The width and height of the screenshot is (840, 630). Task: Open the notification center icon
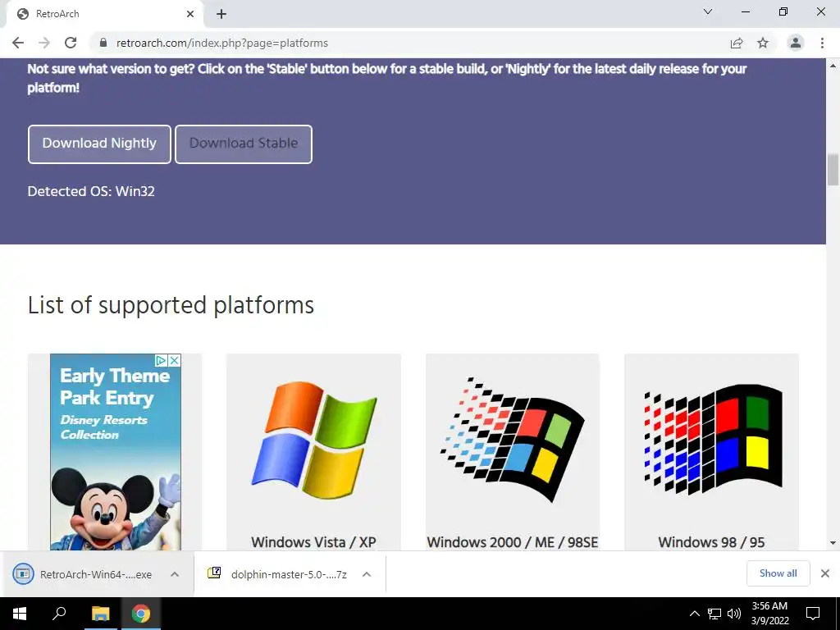[813, 614]
